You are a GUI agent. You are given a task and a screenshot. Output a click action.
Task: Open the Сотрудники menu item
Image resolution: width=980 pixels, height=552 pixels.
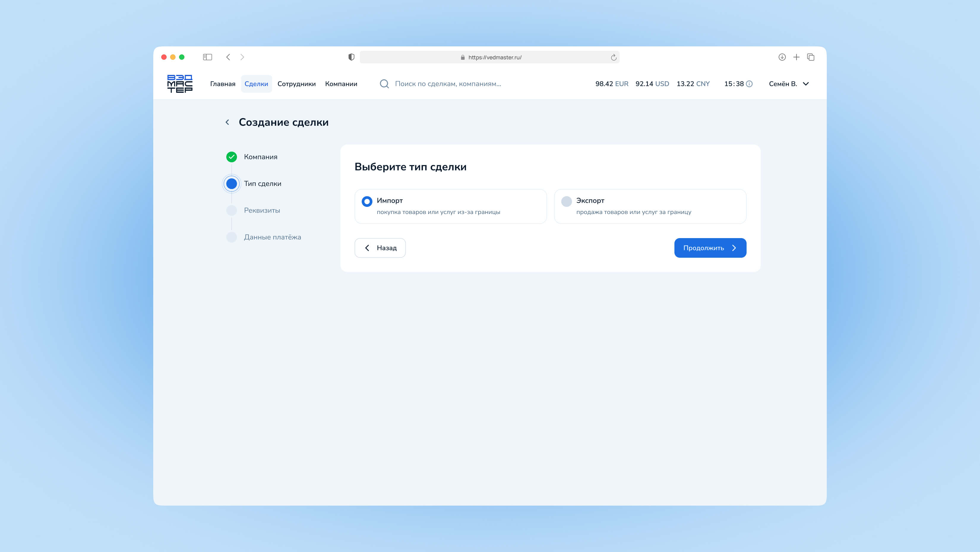point(296,84)
